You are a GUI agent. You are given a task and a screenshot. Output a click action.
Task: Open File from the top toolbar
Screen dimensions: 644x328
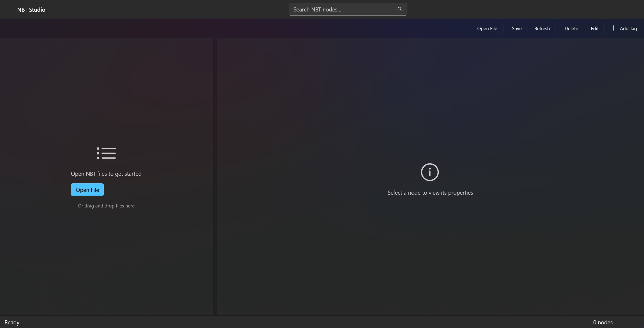[x=487, y=28]
